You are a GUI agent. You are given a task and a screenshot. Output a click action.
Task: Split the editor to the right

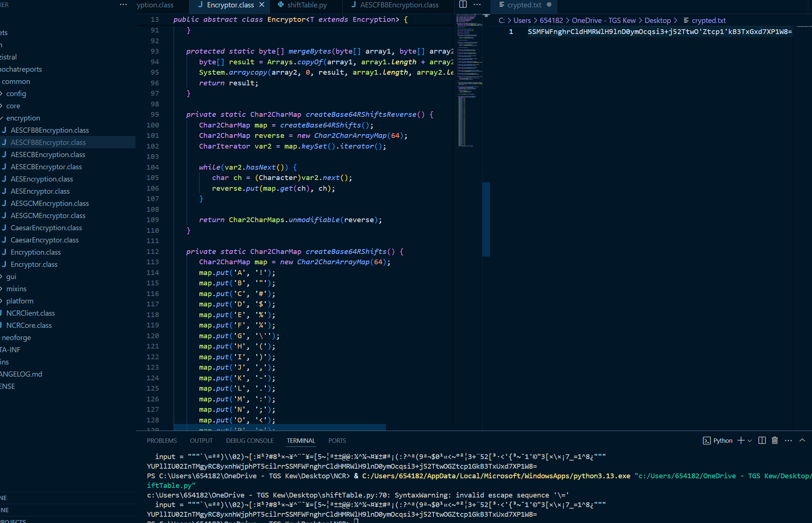click(463, 4)
